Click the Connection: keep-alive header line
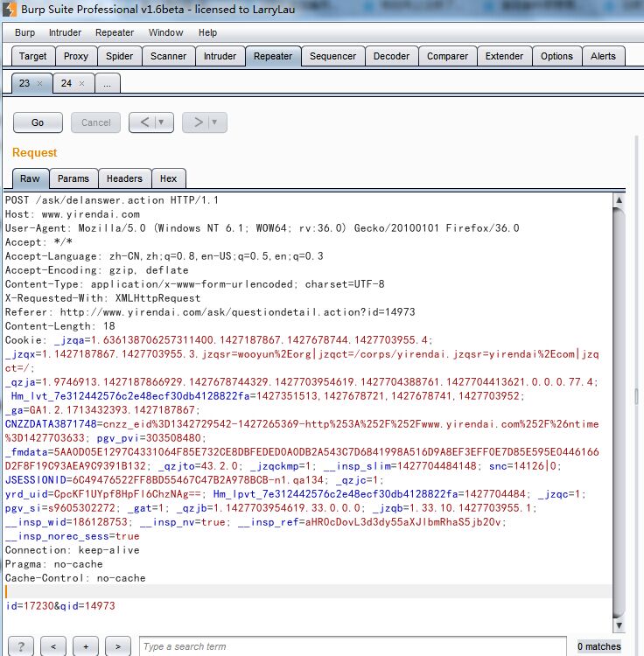 tap(73, 550)
